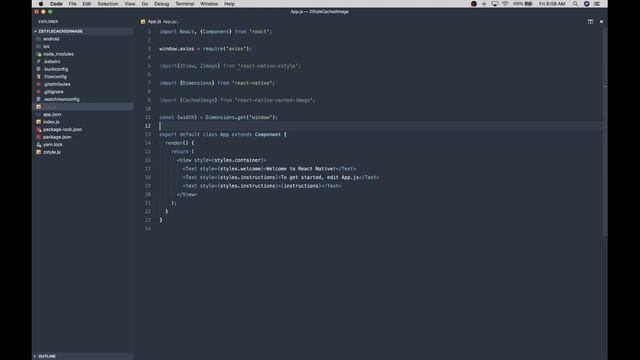Click line number 1 in the gutter

[149, 31]
